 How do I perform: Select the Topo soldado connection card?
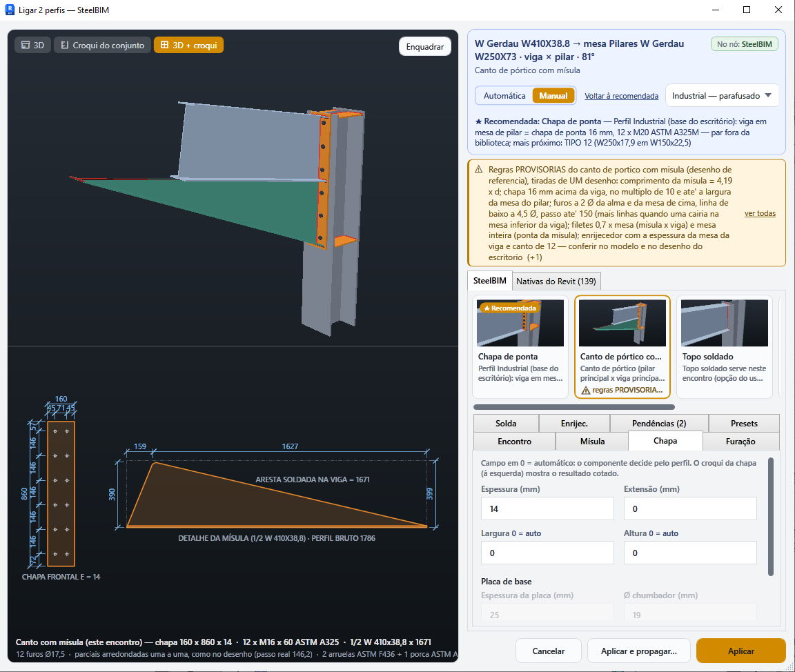click(x=724, y=346)
